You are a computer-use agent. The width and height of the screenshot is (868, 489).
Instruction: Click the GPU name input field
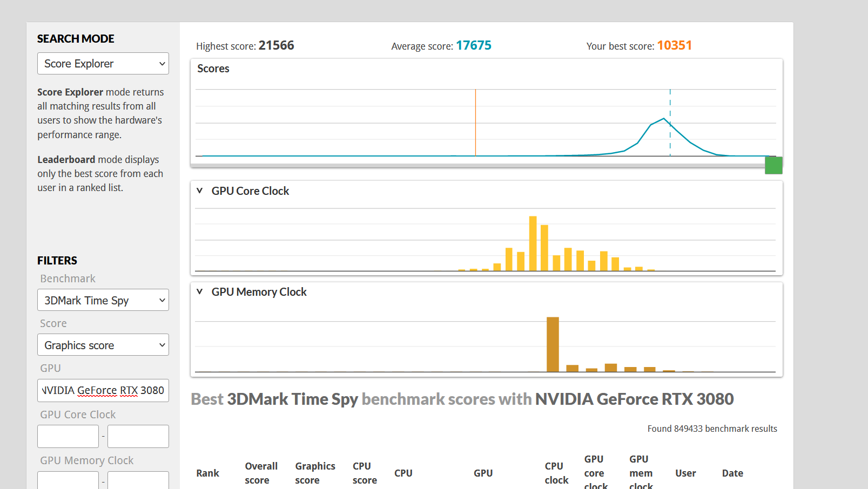103,390
